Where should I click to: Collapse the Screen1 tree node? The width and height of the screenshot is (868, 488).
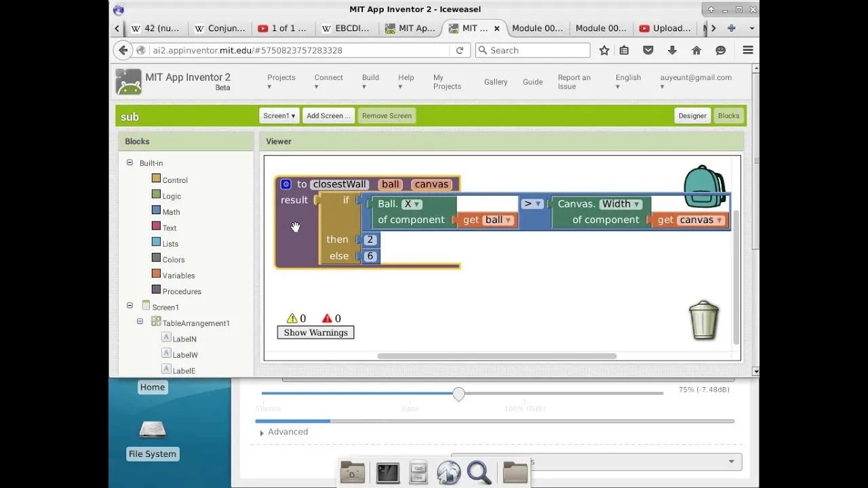click(130, 306)
